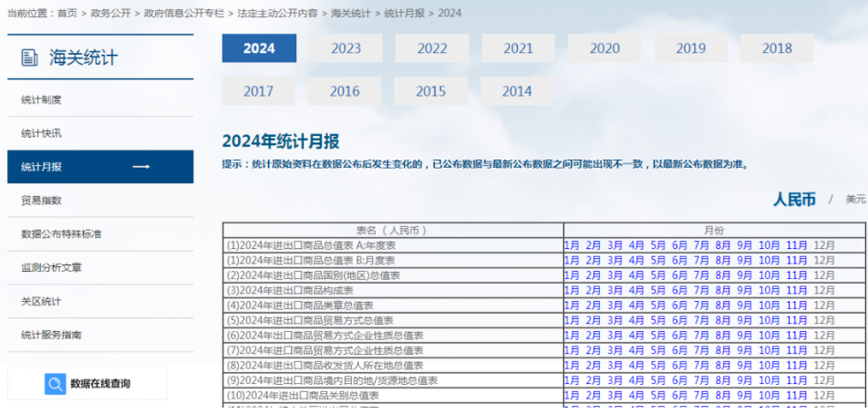Open 1月 link for 进出口商品构成表
868x414 pixels.
pyautogui.click(x=571, y=290)
